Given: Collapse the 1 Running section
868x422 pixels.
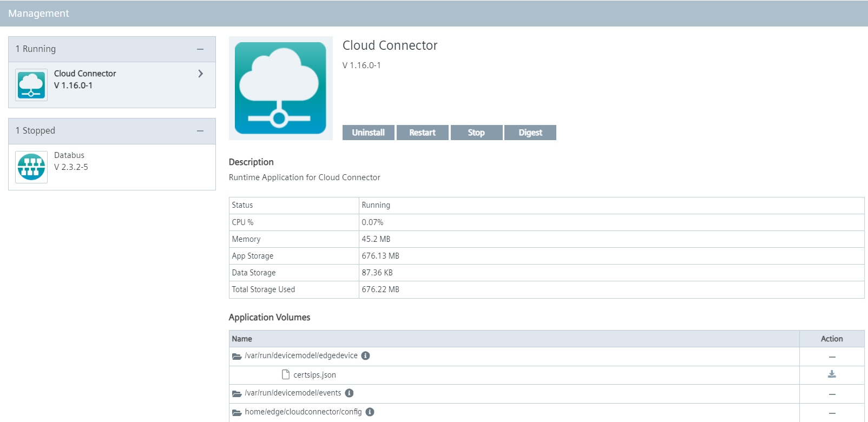Looking at the screenshot, I should (x=200, y=49).
